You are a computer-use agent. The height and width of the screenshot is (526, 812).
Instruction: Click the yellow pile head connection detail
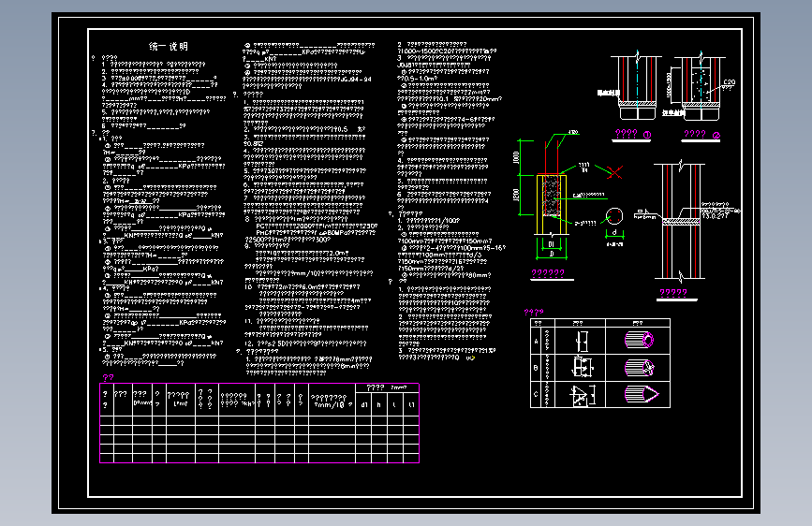point(552,204)
